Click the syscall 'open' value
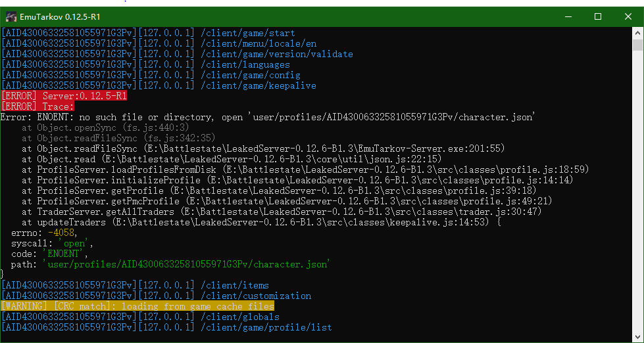This screenshot has width=644, height=343. tap(71, 243)
